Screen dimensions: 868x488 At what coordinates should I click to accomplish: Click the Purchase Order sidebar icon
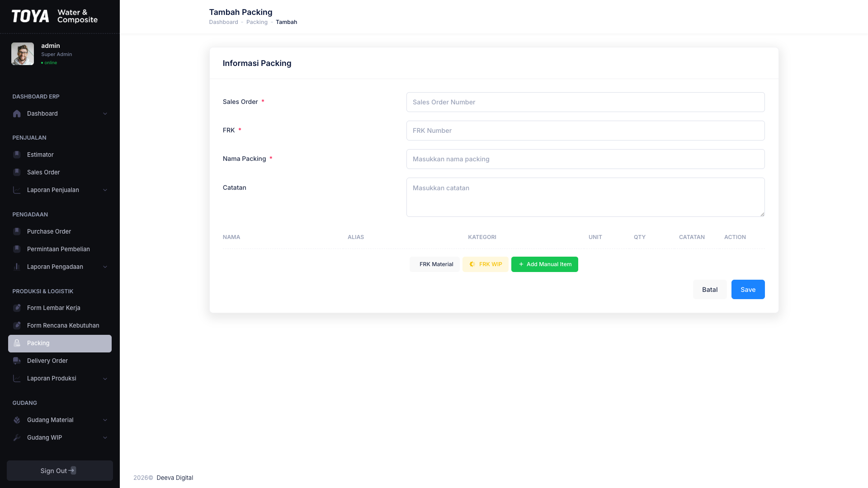point(17,232)
